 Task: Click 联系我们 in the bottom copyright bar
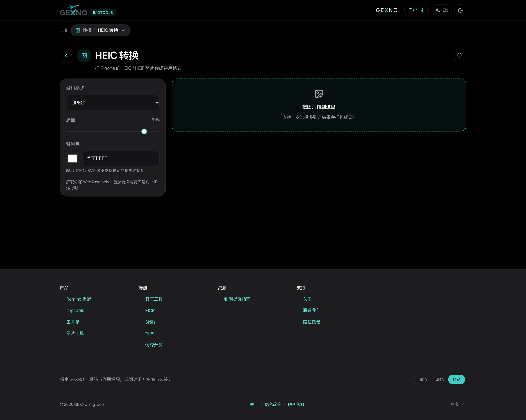coord(296,404)
